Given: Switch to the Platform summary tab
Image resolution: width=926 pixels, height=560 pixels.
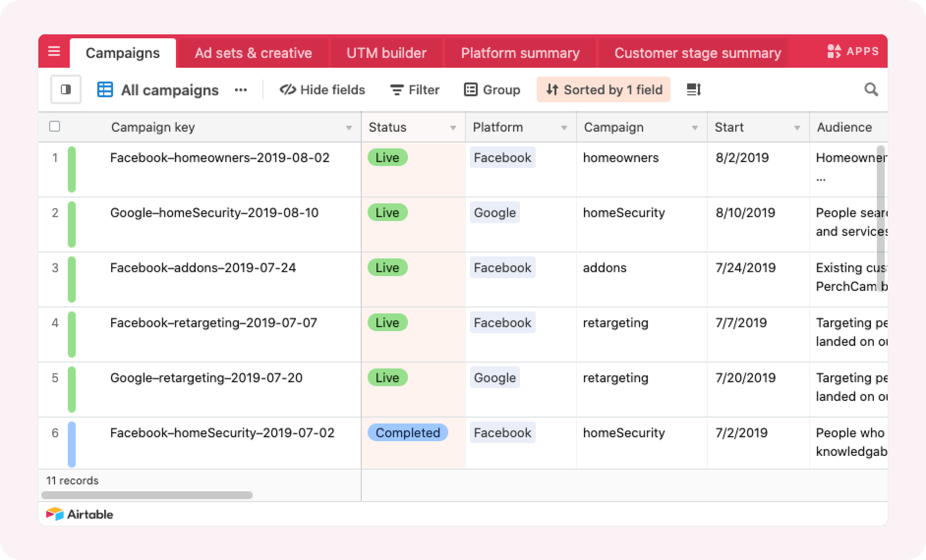Looking at the screenshot, I should [x=520, y=53].
